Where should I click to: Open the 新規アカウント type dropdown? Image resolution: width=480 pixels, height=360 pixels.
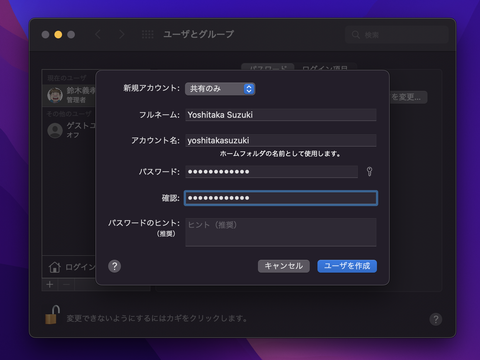220,89
